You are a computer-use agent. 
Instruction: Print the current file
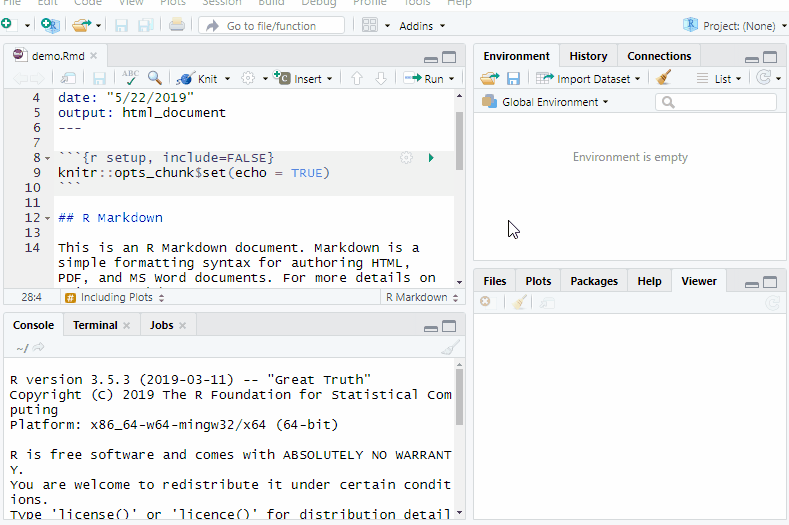click(177, 25)
